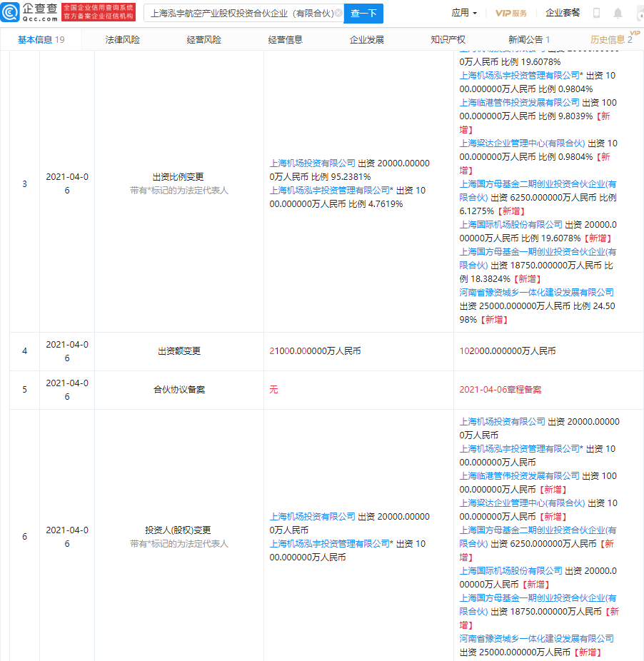644x661 pixels.
Task: Clear the search box with the X icon
Action: [338, 13]
